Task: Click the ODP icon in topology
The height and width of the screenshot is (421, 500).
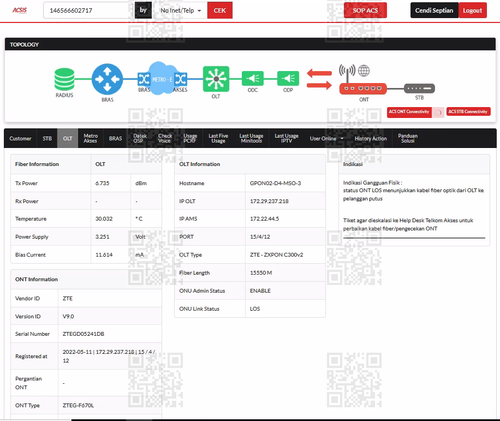Action: [288, 79]
